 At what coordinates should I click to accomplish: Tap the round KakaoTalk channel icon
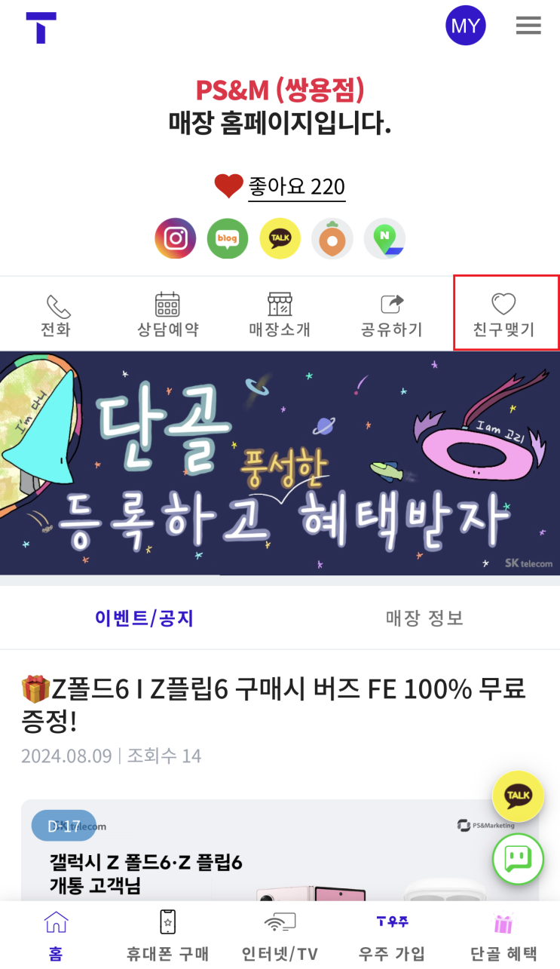(x=280, y=238)
